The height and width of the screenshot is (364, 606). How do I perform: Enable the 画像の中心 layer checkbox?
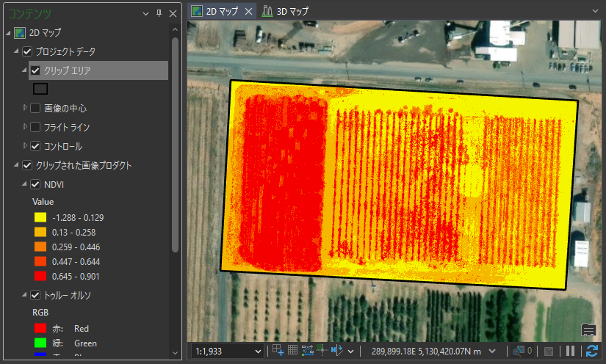(35, 109)
